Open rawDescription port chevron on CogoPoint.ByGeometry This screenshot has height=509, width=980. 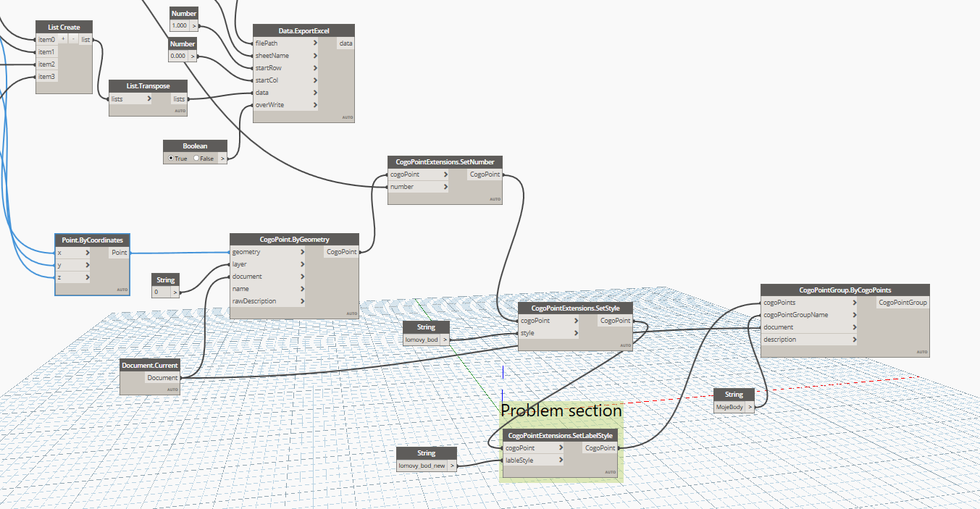click(x=301, y=300)
